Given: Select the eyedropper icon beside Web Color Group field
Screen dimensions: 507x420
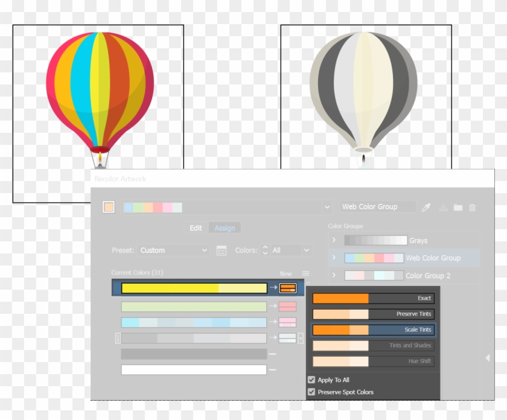Looking at the screenshot, I should point(426,206).
